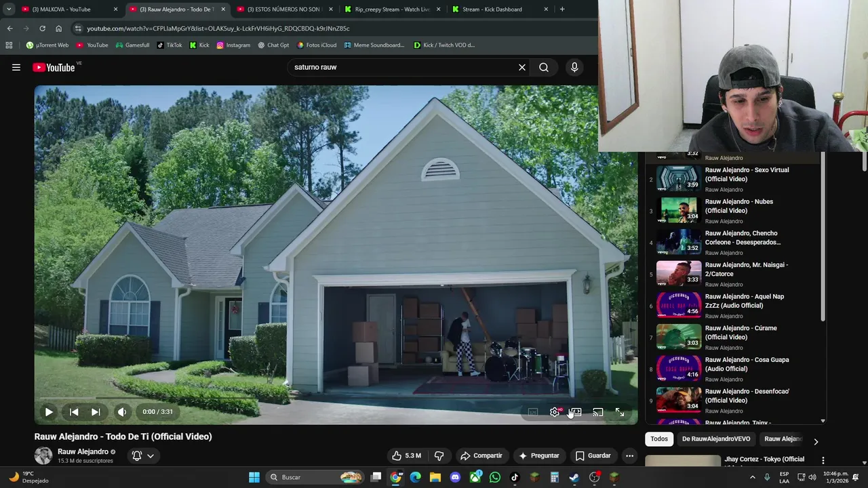Screen dimensions: 868x488
Task: Save the video with Guardar
Action: (593, 455)
